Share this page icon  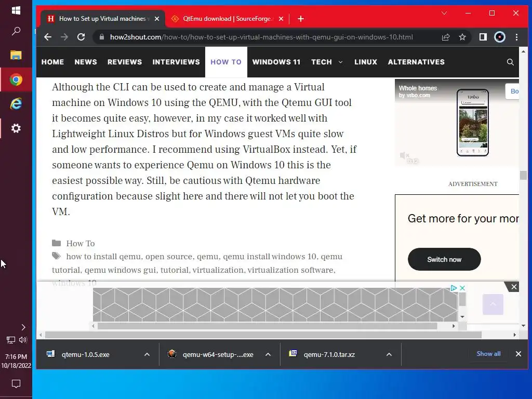pos(445,37)
